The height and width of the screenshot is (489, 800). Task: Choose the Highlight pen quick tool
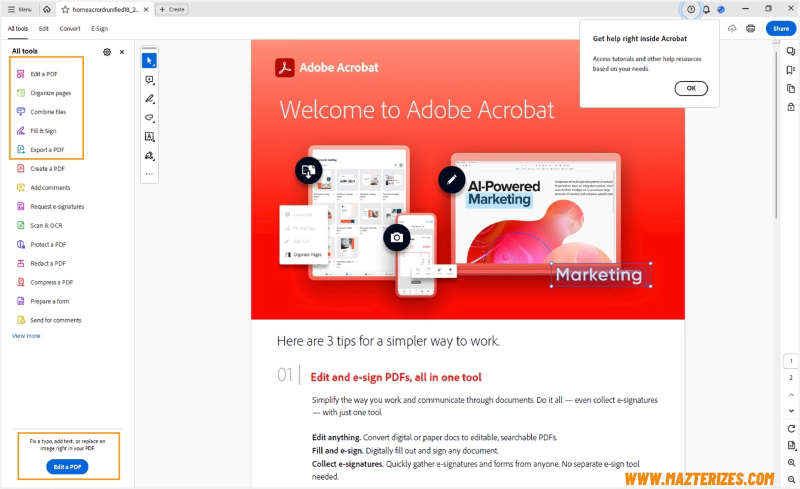point(149,99)
